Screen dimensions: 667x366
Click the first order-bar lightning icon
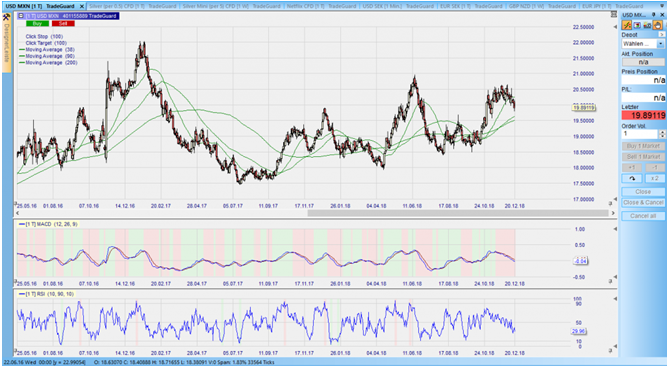(627, 25)
